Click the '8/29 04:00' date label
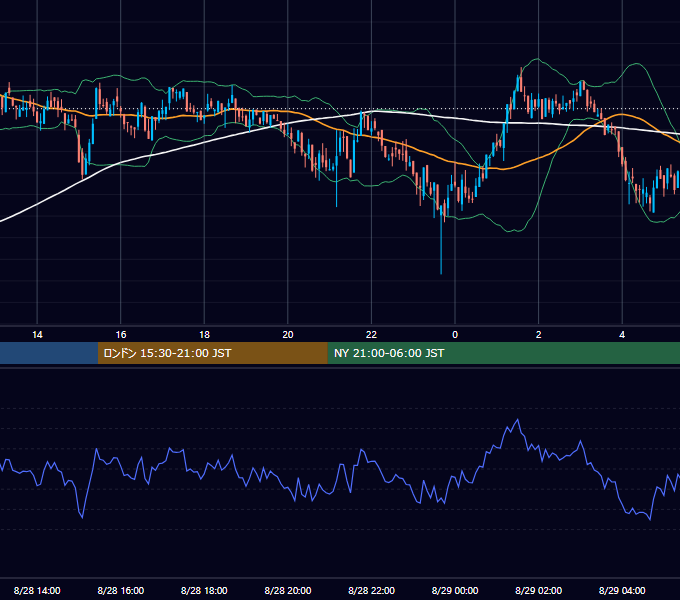Image resolution: width=680 pixels, height=600 pixels. [622, 590]
